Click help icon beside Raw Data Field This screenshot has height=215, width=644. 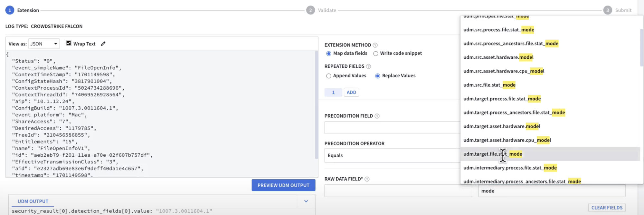(367, 179)
